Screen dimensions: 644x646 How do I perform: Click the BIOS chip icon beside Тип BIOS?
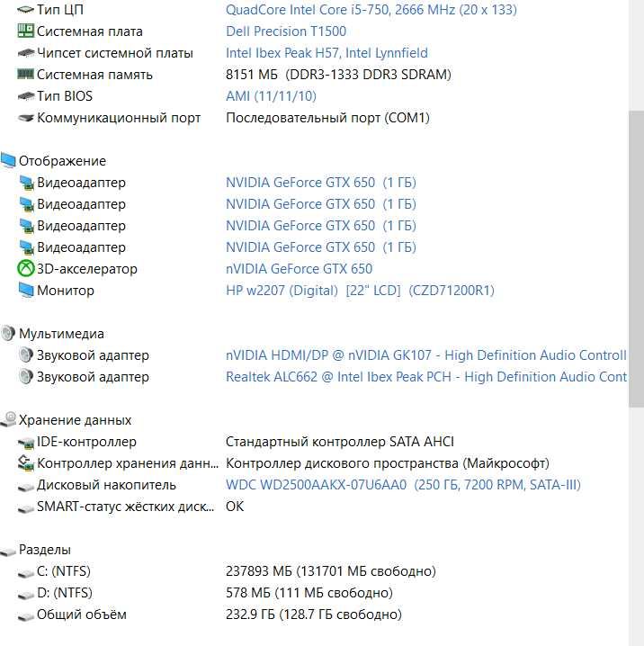click(x=25, y=96)
